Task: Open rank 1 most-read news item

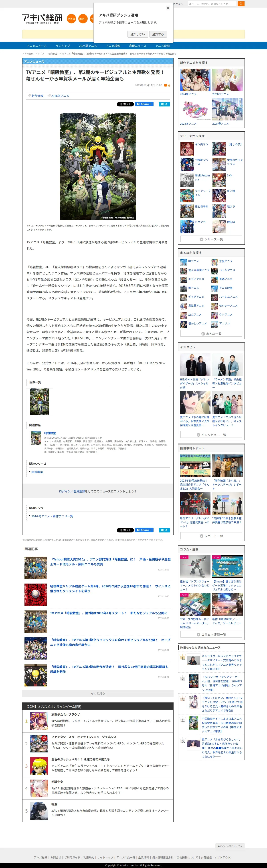Action: click(x=211, y=662)
